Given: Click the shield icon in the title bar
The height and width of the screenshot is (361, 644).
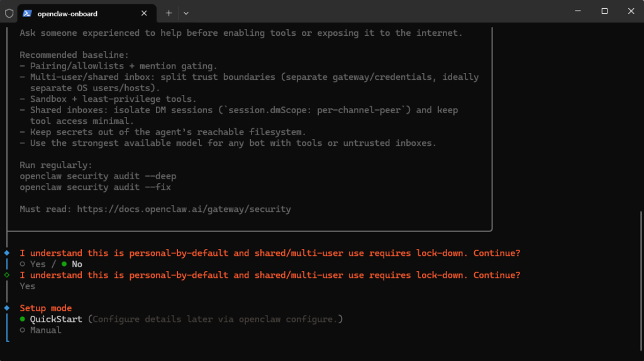Looking at the screenshot, I should [x=9, y=13].
